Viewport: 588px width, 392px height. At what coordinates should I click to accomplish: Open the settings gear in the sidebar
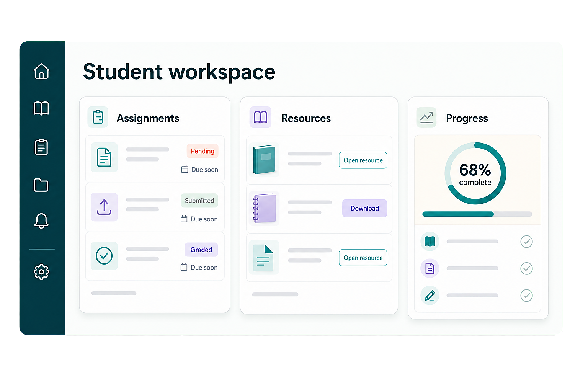(x=41, y=272)
